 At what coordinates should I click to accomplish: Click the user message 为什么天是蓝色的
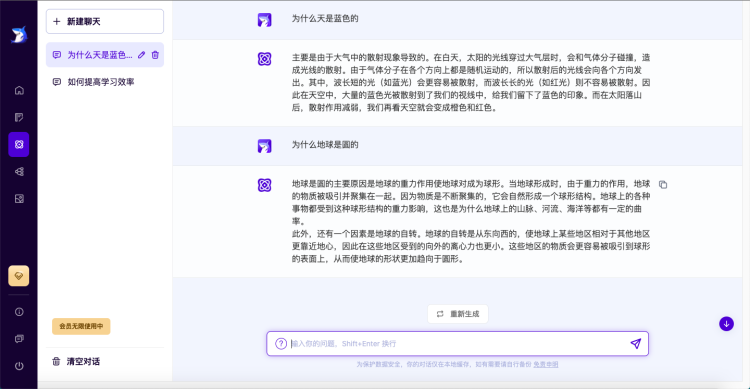[x=325, y=19]
